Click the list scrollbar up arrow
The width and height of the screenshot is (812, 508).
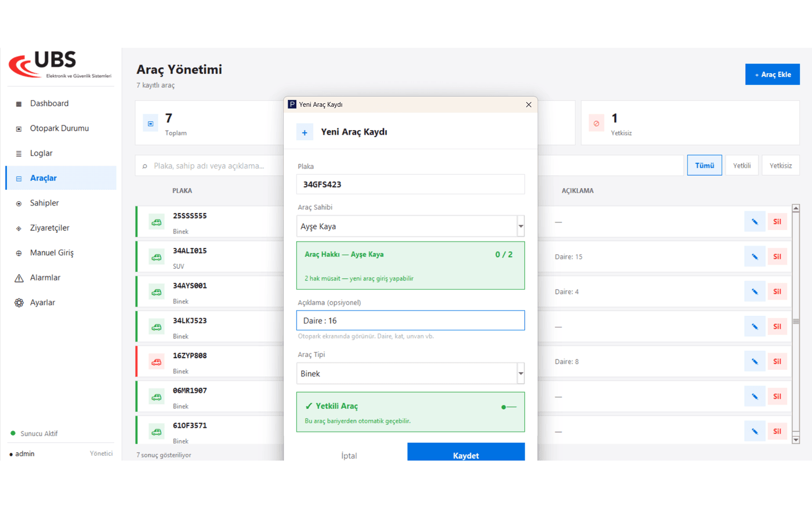click(x=796, y=208)
